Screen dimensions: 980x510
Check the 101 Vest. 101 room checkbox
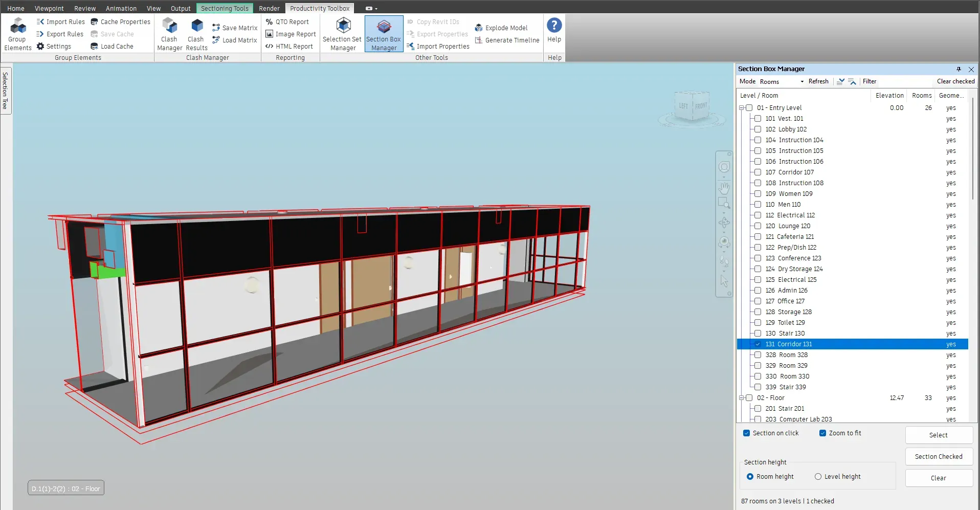coord(758,118)
